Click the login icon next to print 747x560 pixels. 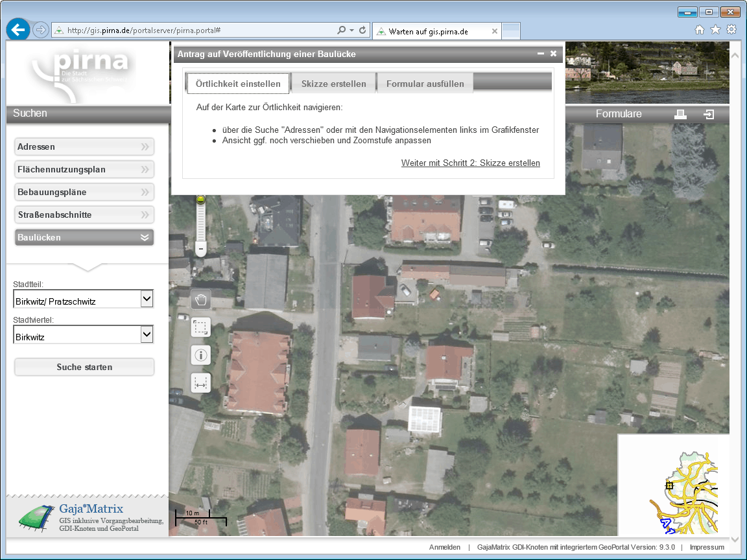[x=709, y=114]
